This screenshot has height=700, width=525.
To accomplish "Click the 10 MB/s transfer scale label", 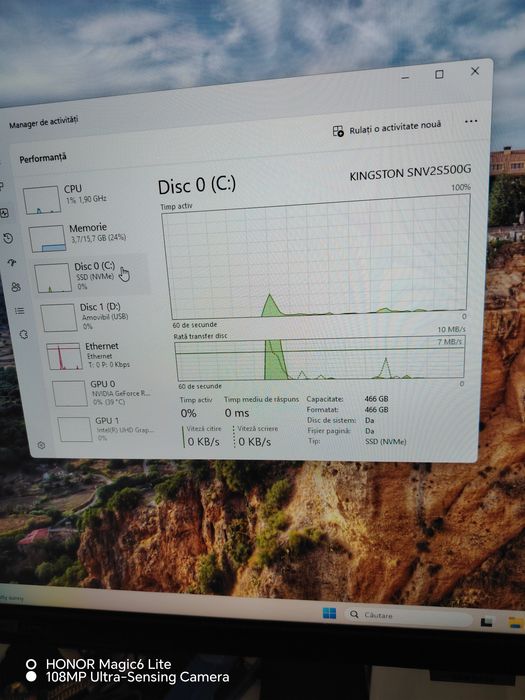I will coord(451,329).
